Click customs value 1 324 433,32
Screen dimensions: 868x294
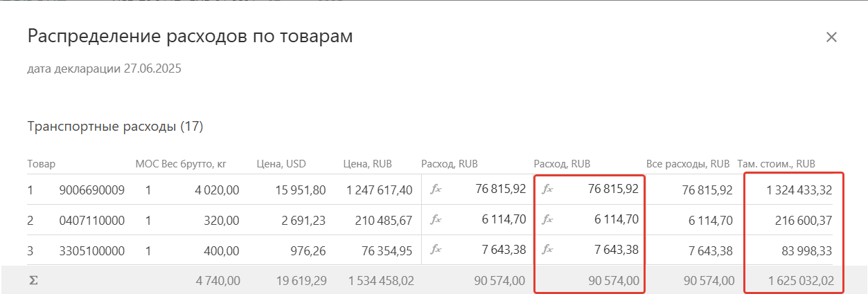coord(799,190)
